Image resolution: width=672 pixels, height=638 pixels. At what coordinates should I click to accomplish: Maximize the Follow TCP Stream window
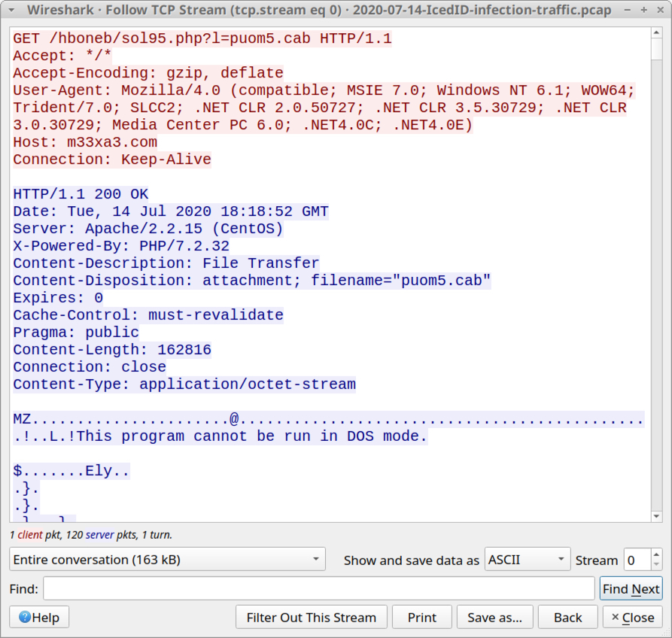[x=643, y=10]
